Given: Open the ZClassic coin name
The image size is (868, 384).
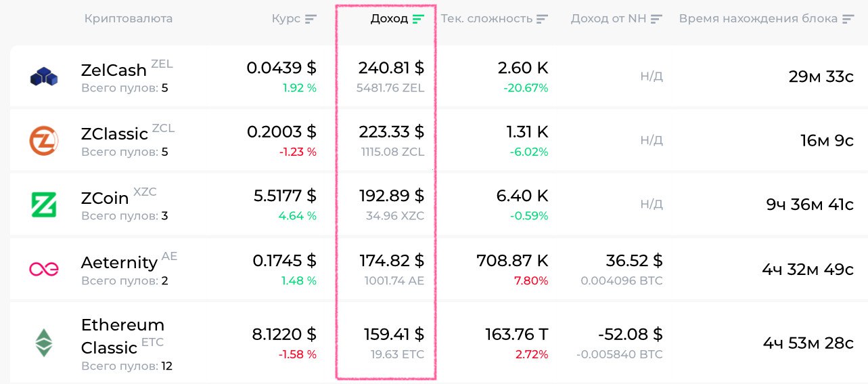Looking at the screenshot, I should pos(114,134).
